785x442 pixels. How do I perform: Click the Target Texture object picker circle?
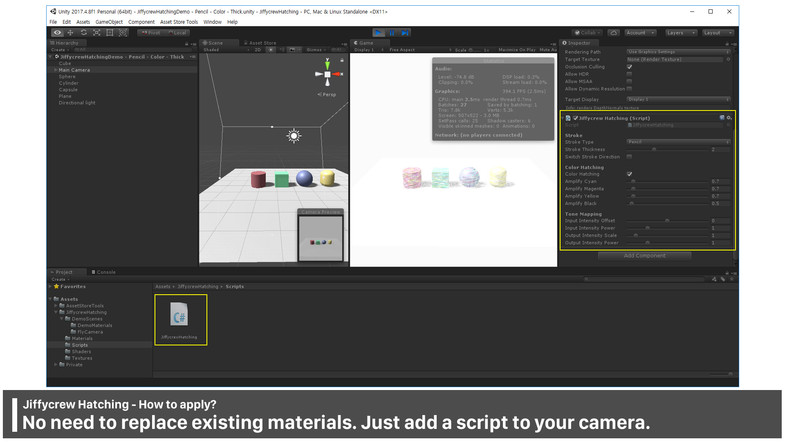click(728, 59)
